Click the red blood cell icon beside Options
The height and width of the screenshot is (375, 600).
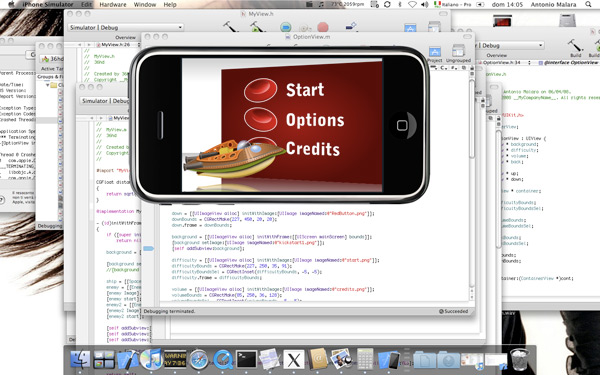[261, 119]
